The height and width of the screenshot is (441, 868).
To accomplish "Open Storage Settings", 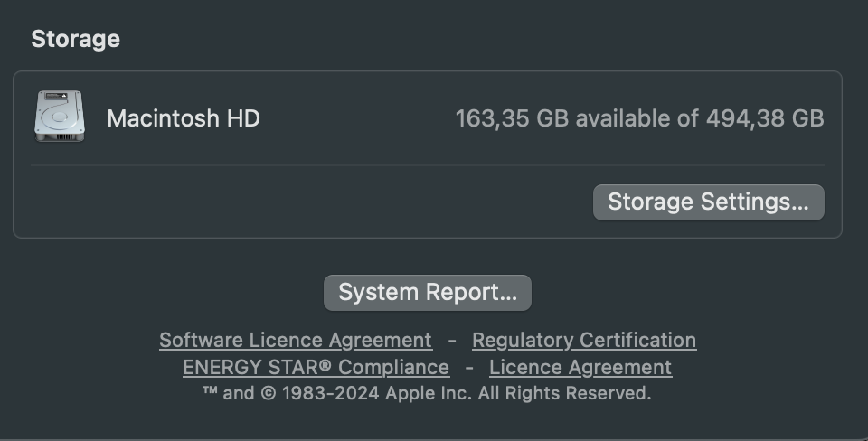I will (709, 202).
